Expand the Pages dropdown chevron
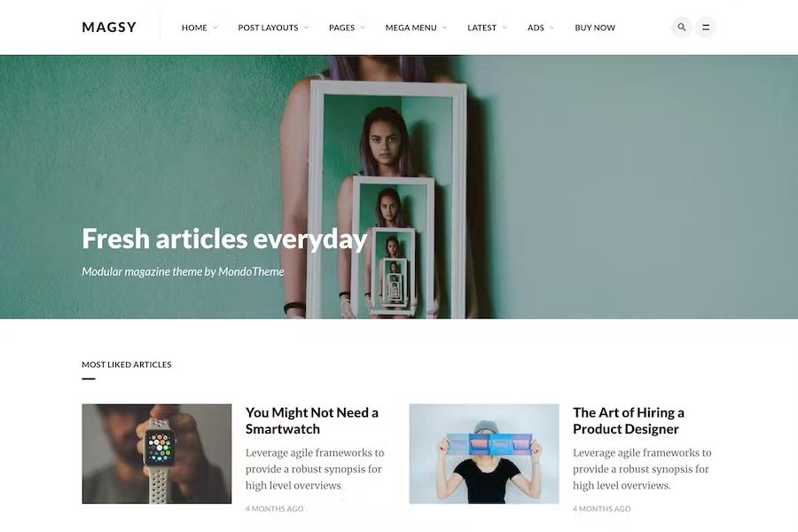The image size is (798, 532). coord(363,27)
